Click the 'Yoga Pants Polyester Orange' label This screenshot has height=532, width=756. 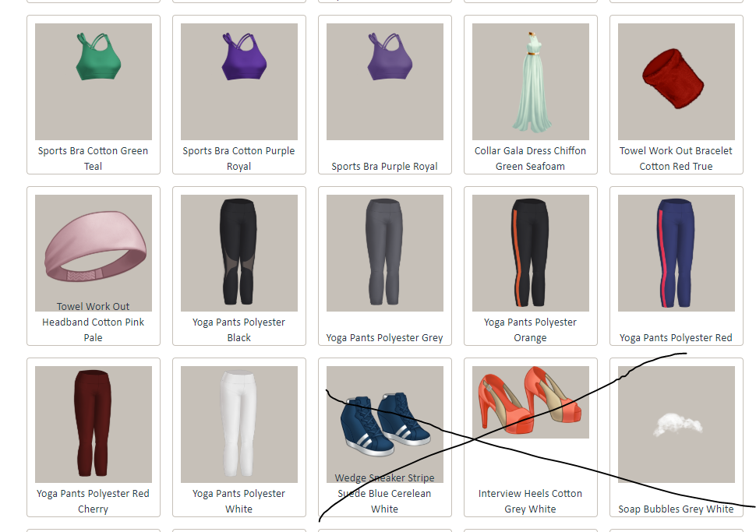click(530, 329)
